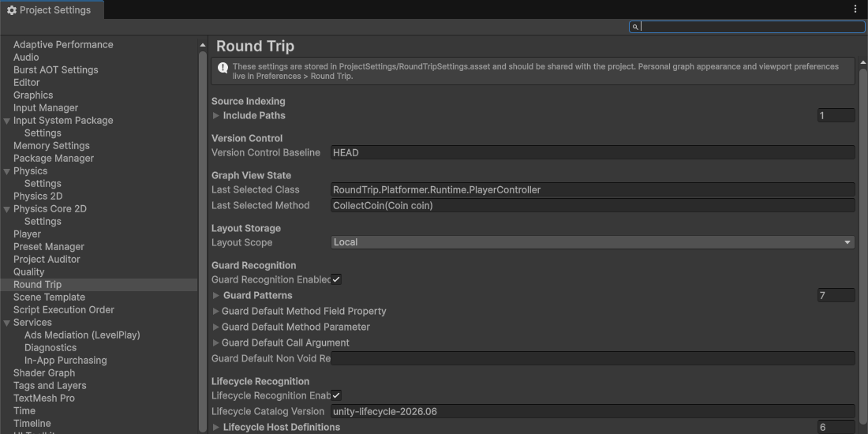Image resolution: width=868 pixels, height=434 pixels.
Task: Open Scene Template settings
Action: click(49, 297)
